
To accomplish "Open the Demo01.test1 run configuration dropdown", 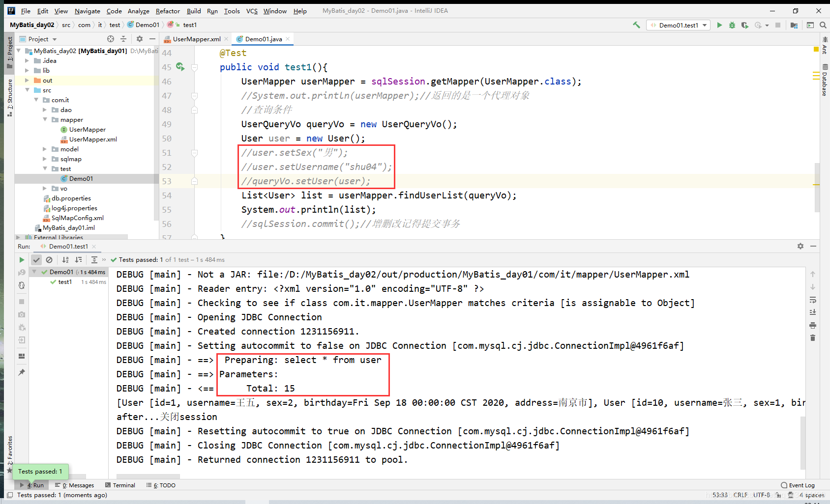I will pos(678,25).
